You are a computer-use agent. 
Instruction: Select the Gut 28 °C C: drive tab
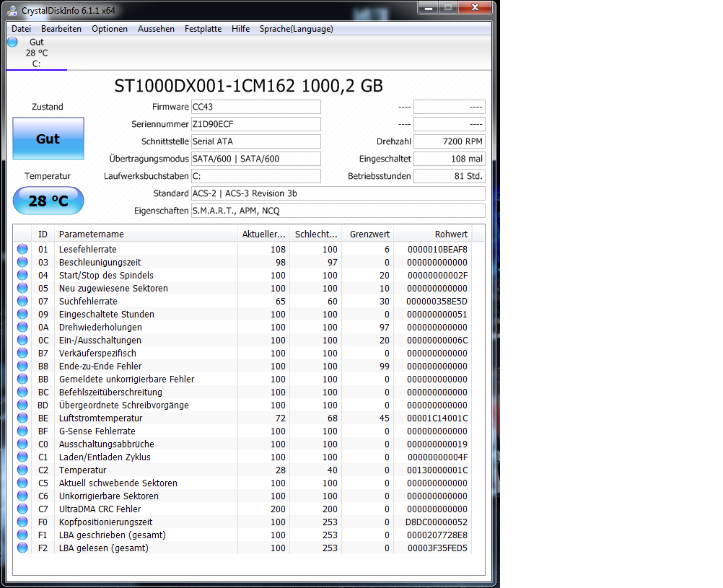[36, 53]
